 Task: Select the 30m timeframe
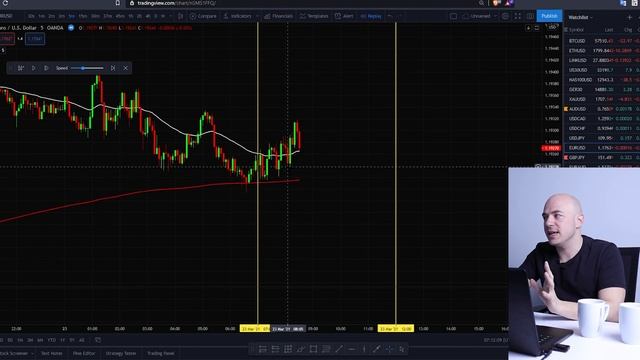tap(96, 16)
